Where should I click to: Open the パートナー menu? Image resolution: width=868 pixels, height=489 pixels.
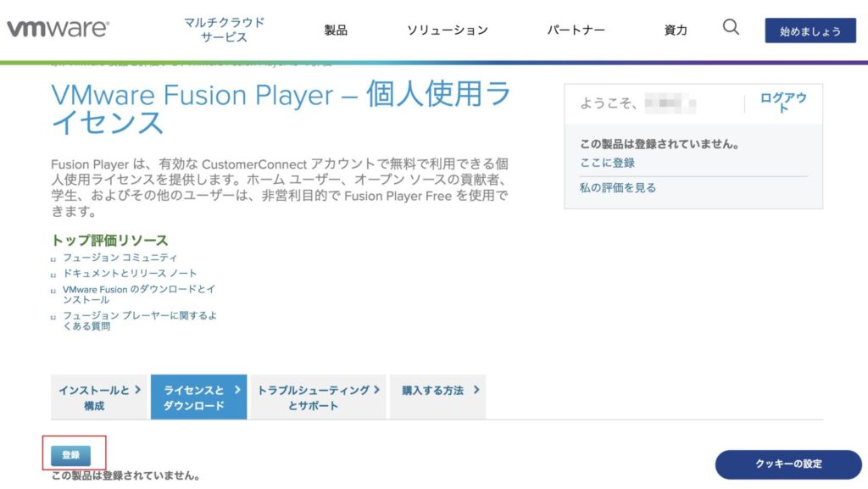576,31
